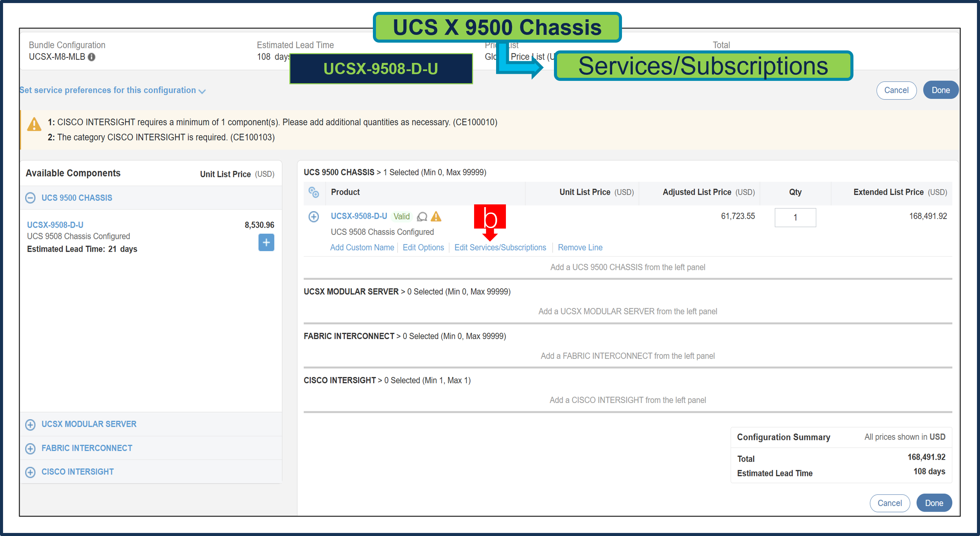Click the Available Components heading

click(73, 173)
